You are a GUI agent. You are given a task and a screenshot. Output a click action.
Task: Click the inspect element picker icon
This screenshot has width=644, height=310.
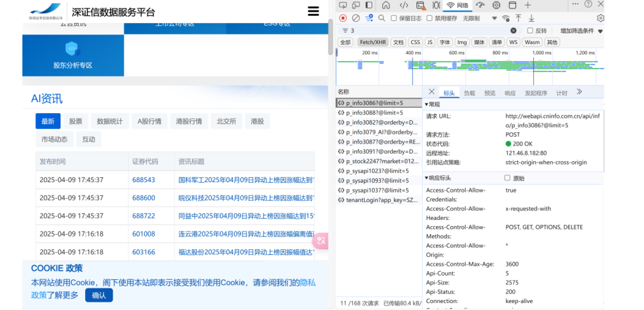click(343, 5)
